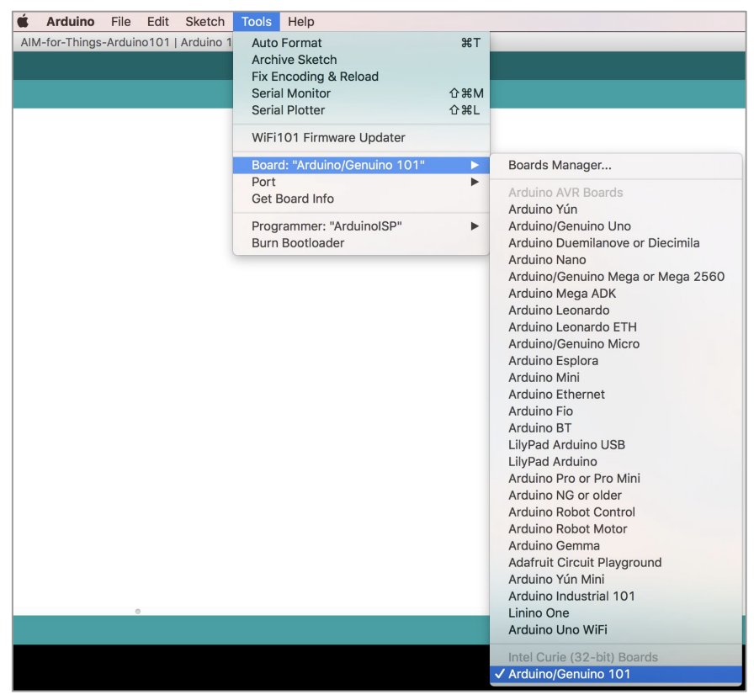The height and width of the screenshot is (700, 754).
Task: Select the Arduino Robot Motor board
Action: tap(616, 529)
